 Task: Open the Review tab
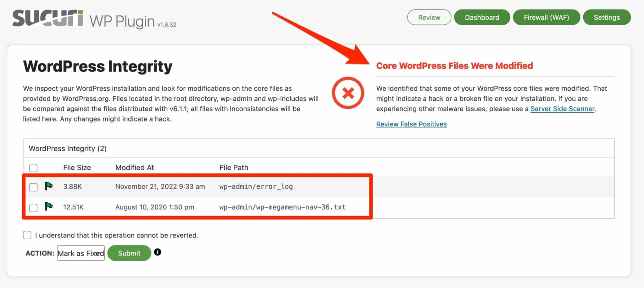coord(429,17)
